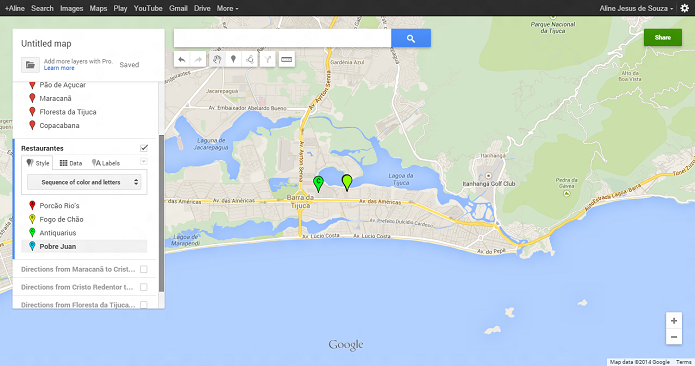Enable Directions from Maracanã layer checkbox
This screenshot has height=366, width=695.
(144, 269)
